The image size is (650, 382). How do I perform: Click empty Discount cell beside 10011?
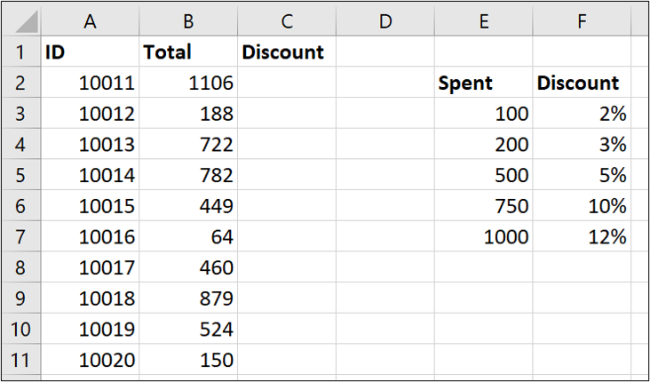point(287,83)
